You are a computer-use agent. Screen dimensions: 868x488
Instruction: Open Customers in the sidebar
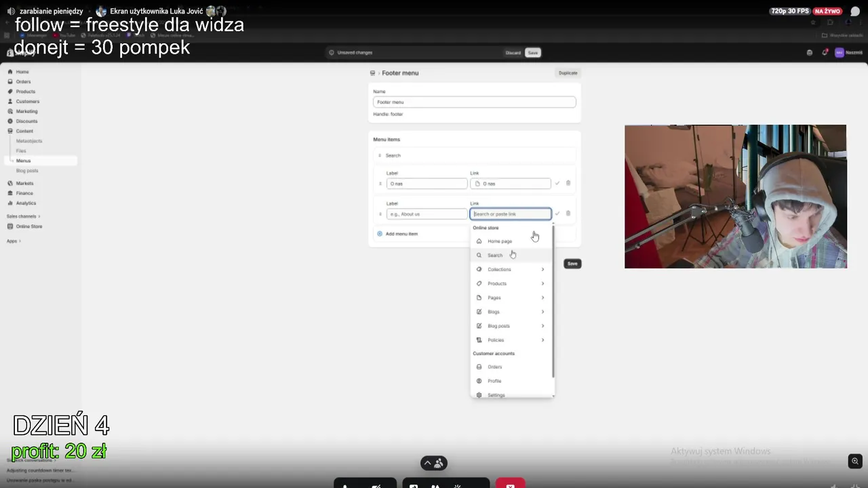pyautogui.click(x=27, y=102)
